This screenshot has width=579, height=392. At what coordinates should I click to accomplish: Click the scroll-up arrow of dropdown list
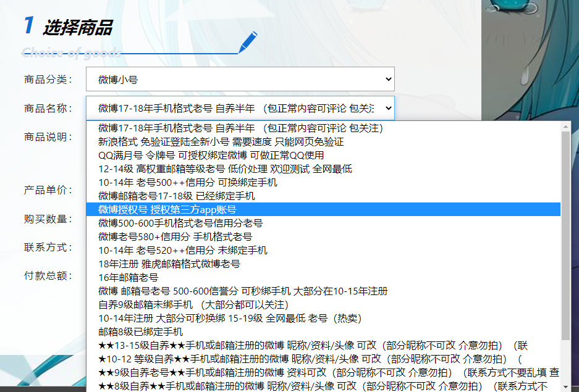[x=565, y=127]
